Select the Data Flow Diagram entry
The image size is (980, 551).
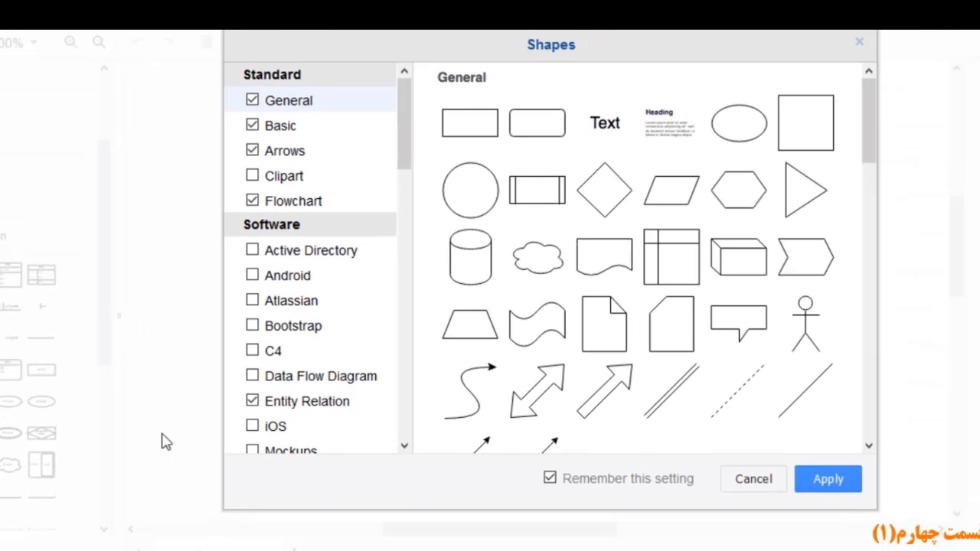(321, 376)
